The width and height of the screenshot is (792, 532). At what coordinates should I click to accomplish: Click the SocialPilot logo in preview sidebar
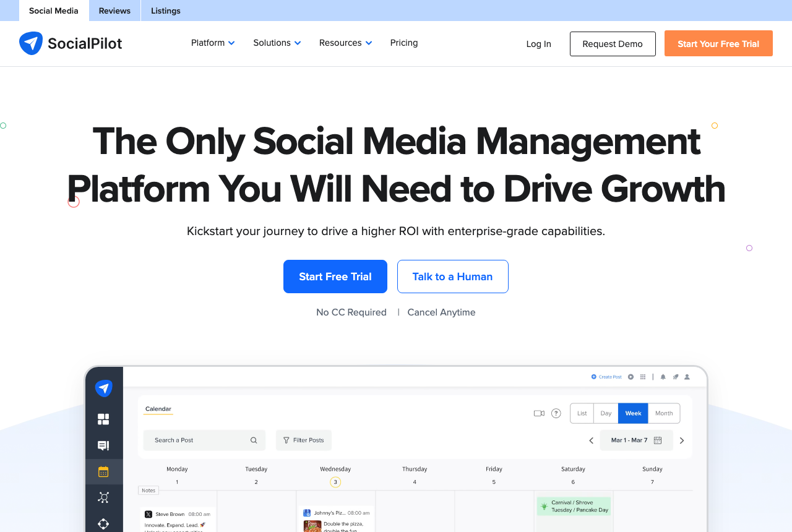pyautogui.click(x=103, y=388)
